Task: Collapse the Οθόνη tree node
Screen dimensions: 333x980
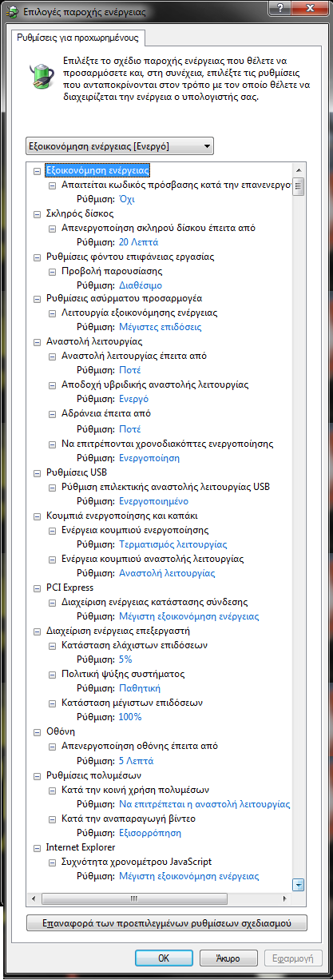Action: tap(37, 731)
